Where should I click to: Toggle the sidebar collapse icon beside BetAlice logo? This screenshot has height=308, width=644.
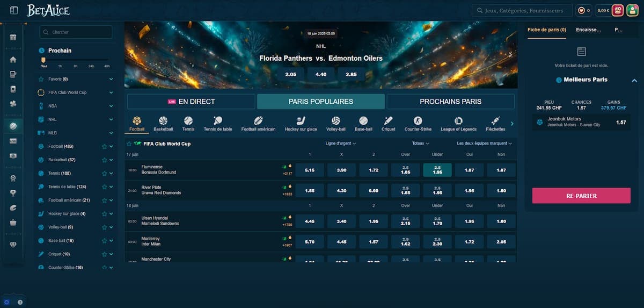14,10
